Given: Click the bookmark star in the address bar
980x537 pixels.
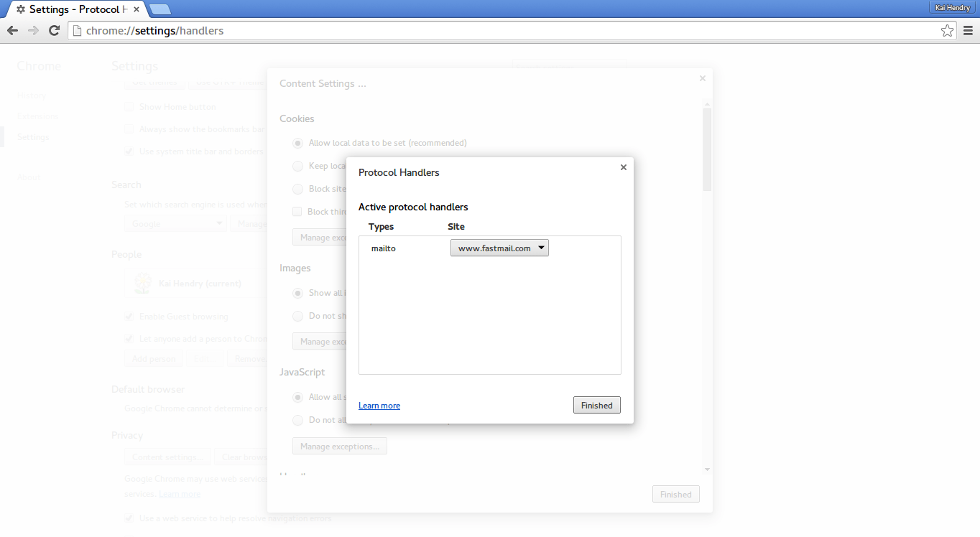Looking at the screenshot, I should coord(947,30).
